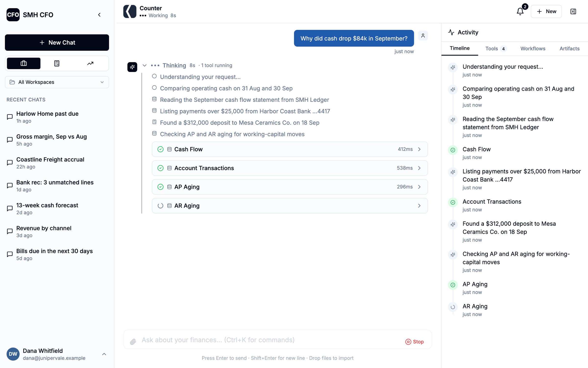Expand the AP Aging tool result
This screenshot has width=588, height=368.
coord(290,187)
